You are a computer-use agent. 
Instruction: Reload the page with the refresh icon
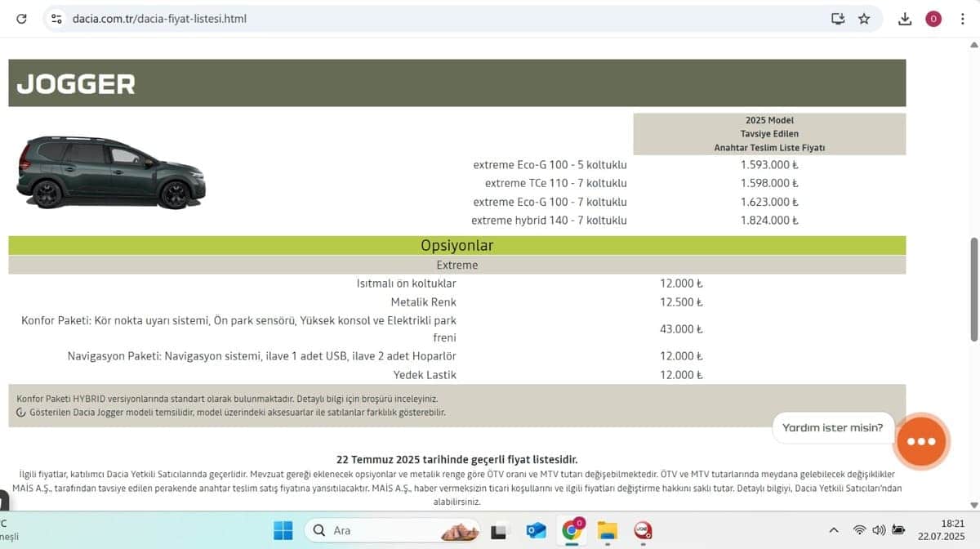(x=22, y=19)
